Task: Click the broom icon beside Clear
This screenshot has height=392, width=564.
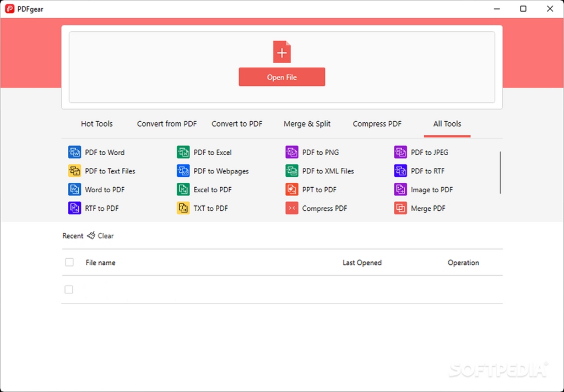Action: tap(91, 236)
